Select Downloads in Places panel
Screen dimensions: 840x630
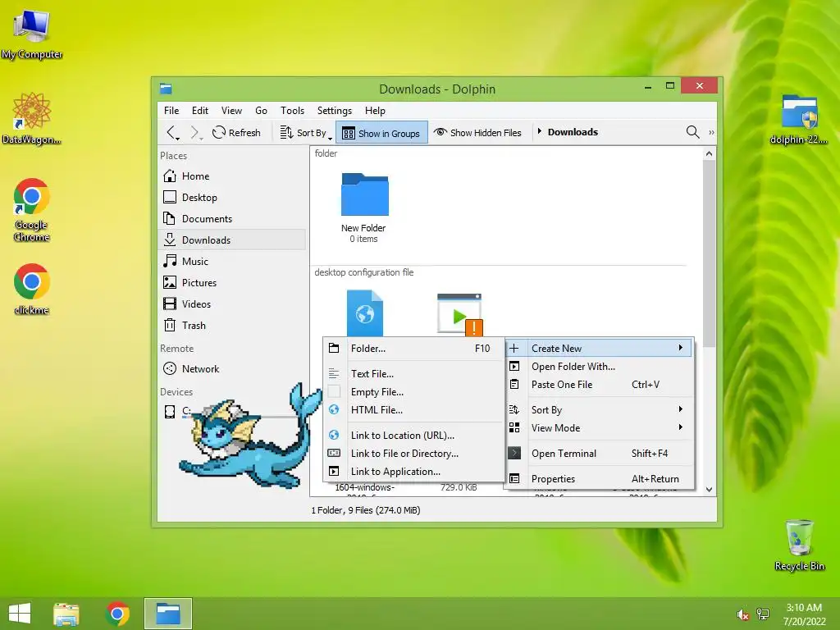pyautogui.click(x=232, y=240)
